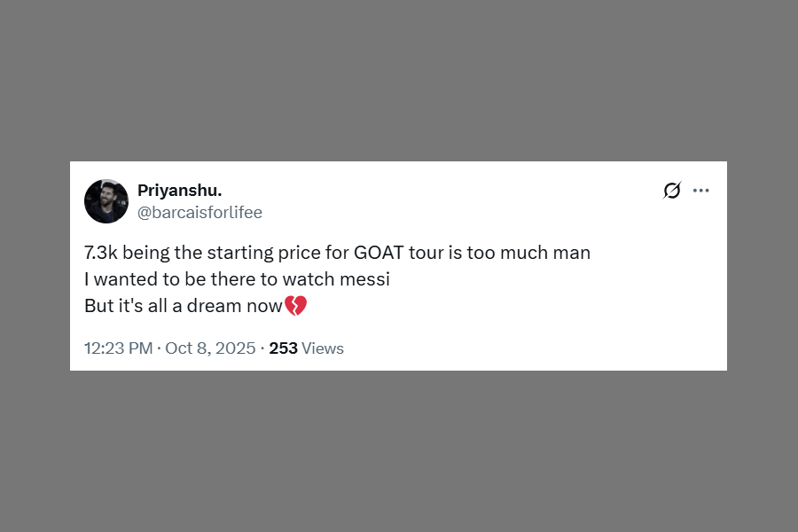This screenshot has height=532, width=798.
Task: Click the broken heart emoji
Action: (295, 307)
